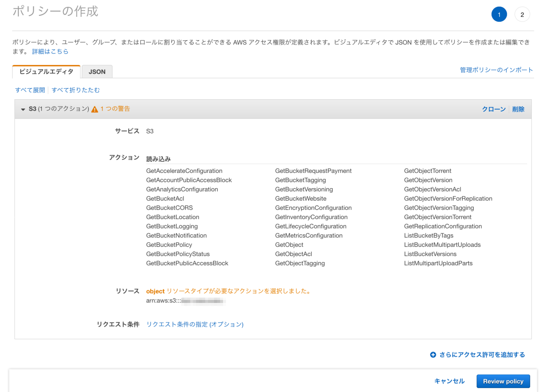Select the GetReplicationConfiguration action

tap(443, 226)
